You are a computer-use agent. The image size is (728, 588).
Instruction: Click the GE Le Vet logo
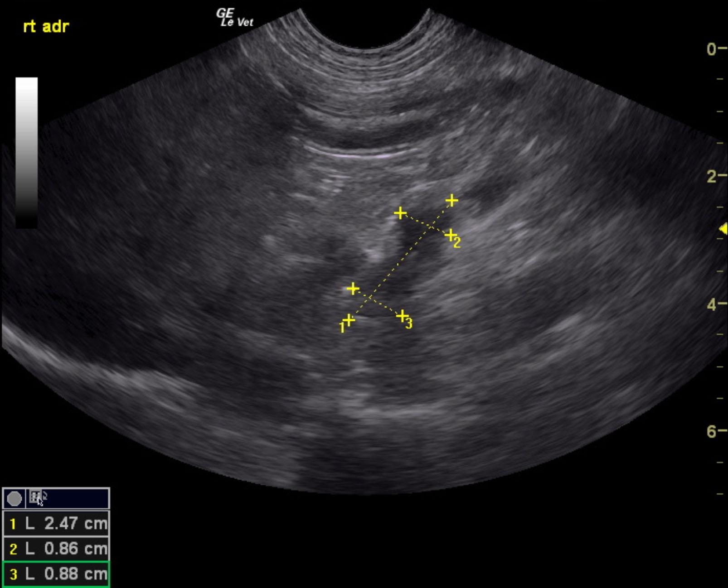click(234, 18)
